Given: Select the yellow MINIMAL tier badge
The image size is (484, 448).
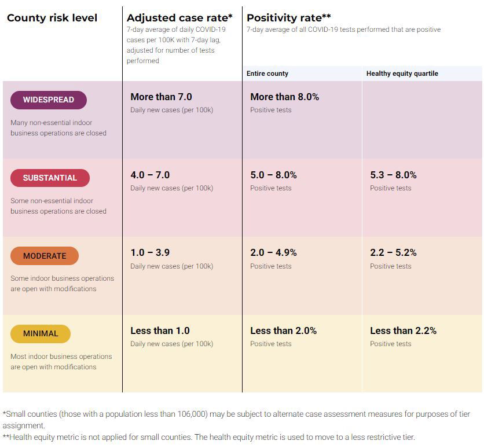Looking at the screenshot, I should point(41,333).
